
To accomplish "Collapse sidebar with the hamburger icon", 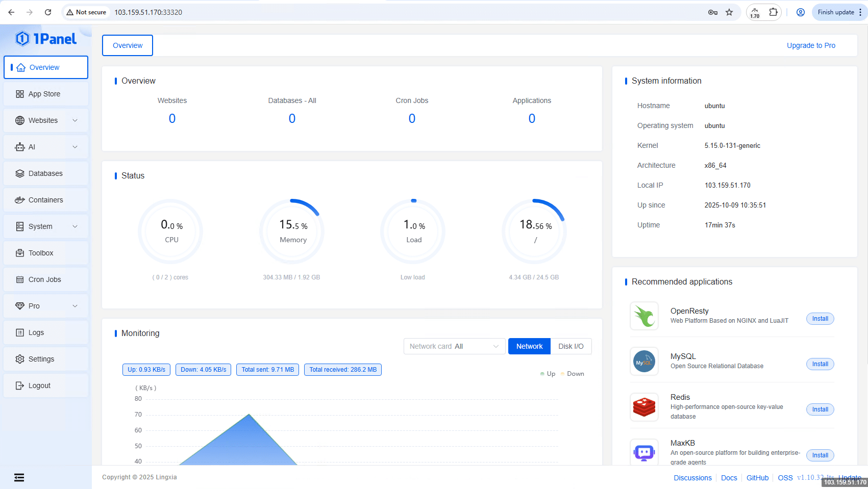I will coord(19,477).
